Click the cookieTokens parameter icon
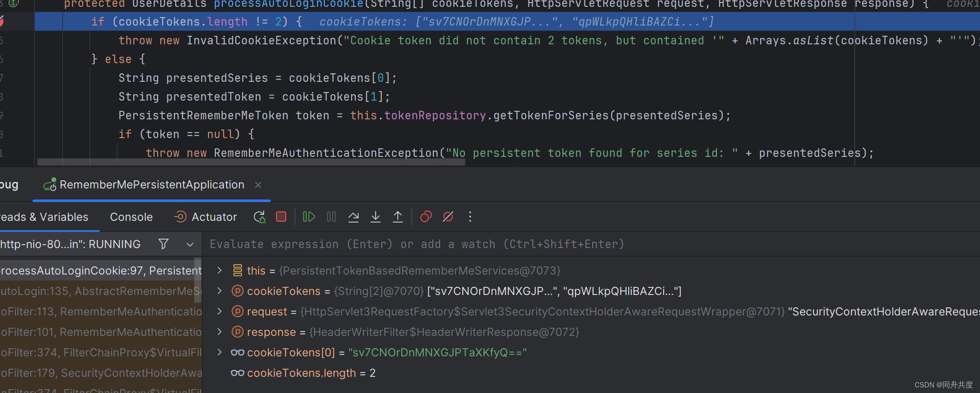 238,291
